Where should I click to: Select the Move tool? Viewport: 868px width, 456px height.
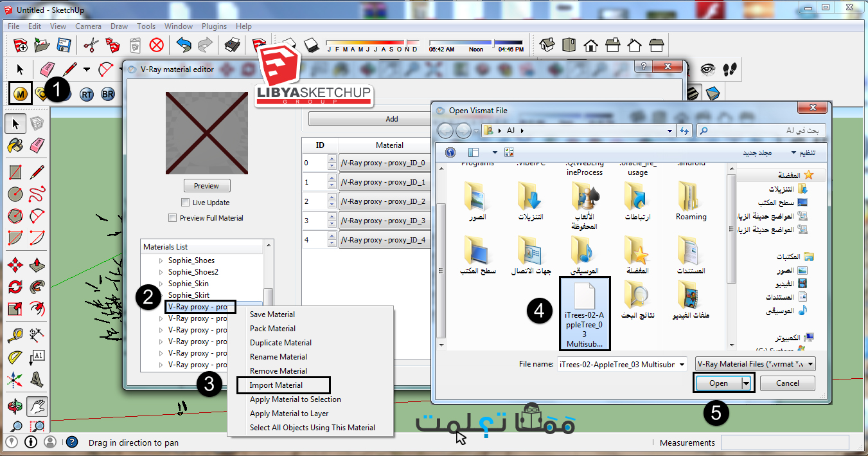tap(15, 264)
